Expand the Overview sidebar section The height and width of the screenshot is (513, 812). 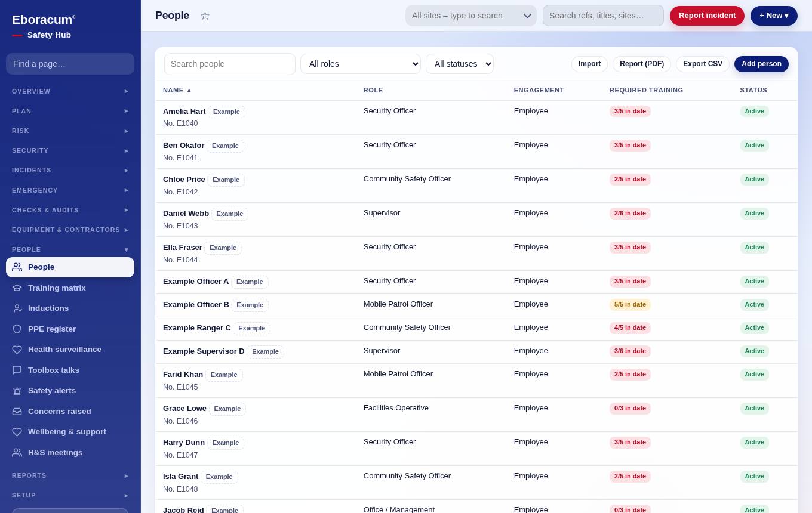point(70,91)
